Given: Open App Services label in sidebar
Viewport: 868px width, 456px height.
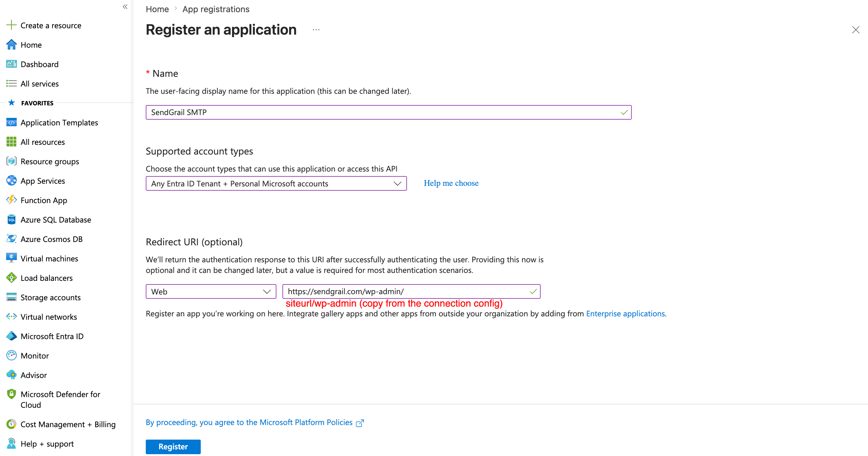Looking at the screenshot, I should click(x=43, y=181).
